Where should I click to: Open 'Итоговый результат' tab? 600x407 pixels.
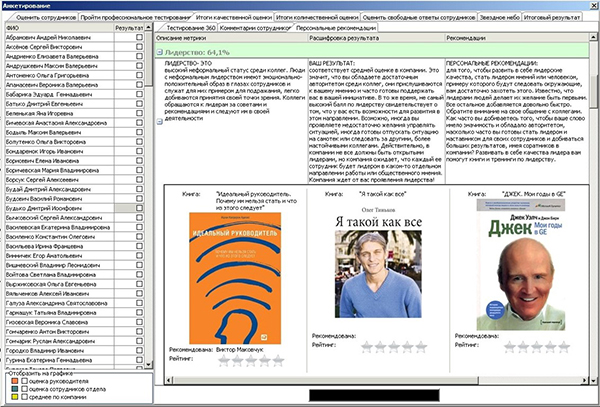pyautogui.click(x=555, y=17)
